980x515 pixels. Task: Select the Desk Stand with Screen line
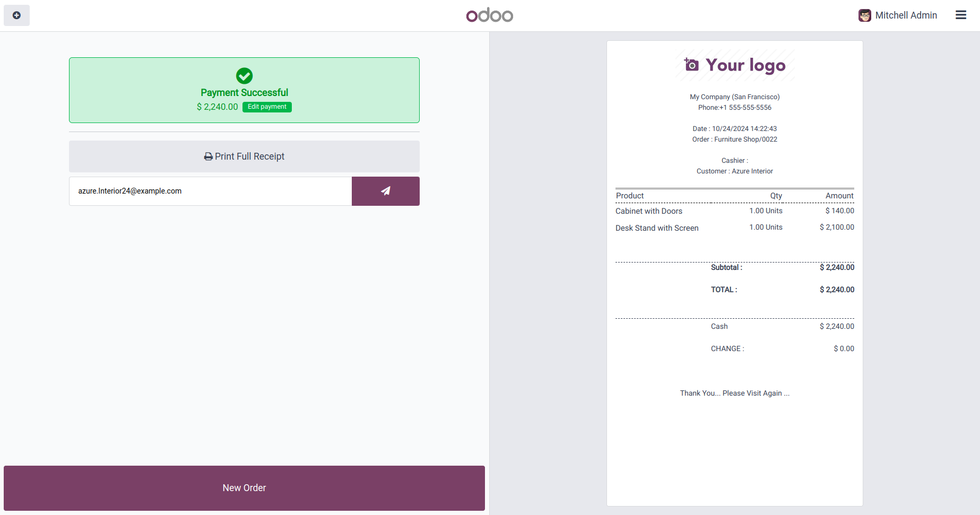click(x=657, y=228)
